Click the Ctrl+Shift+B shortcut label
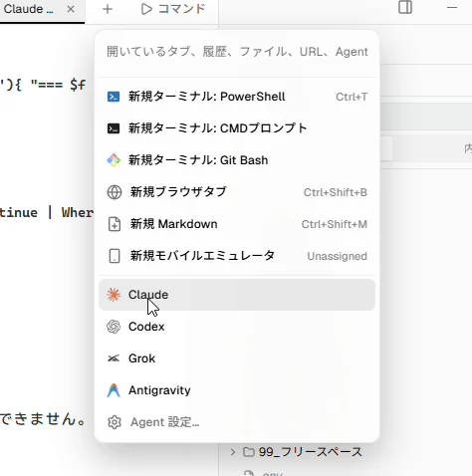The image size is (472, 476). click(336, 192)
